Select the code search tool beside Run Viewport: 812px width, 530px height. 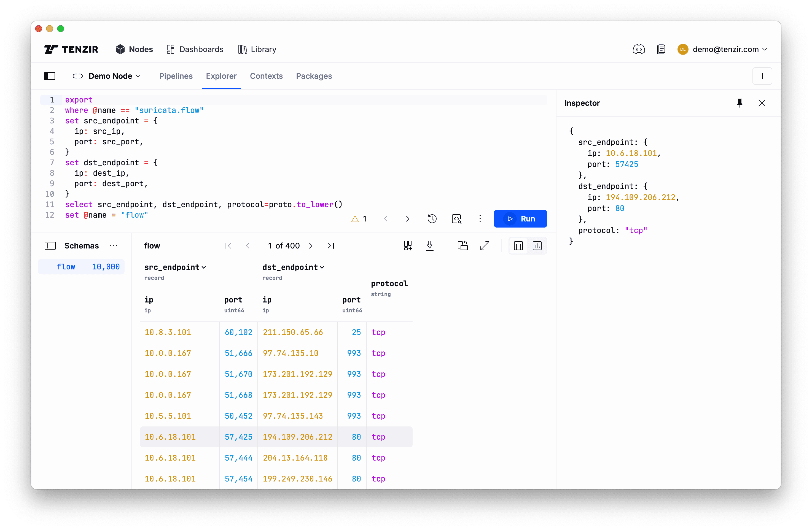coord(456,219)
